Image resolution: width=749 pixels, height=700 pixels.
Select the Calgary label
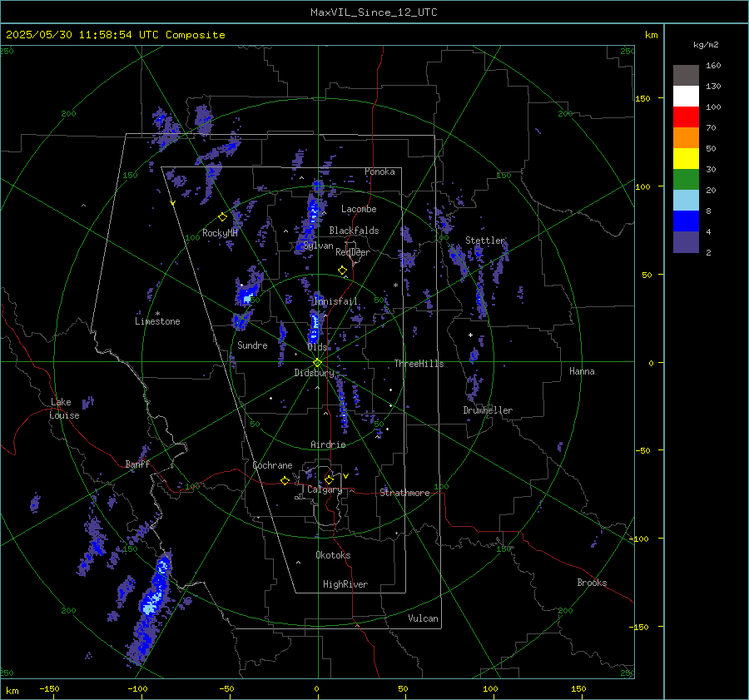pyautogui.click(x=325, y=489)
